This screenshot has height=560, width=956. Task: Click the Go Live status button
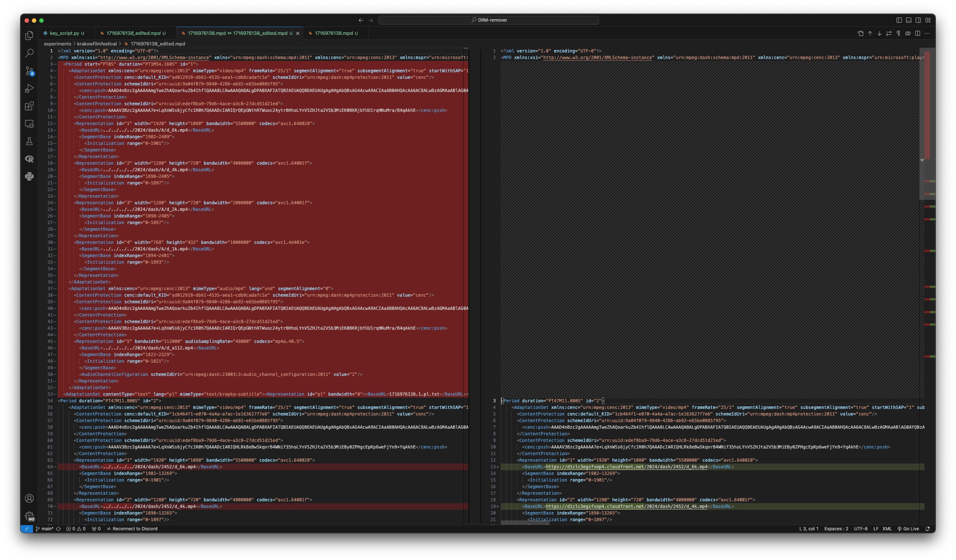point(908,528)
